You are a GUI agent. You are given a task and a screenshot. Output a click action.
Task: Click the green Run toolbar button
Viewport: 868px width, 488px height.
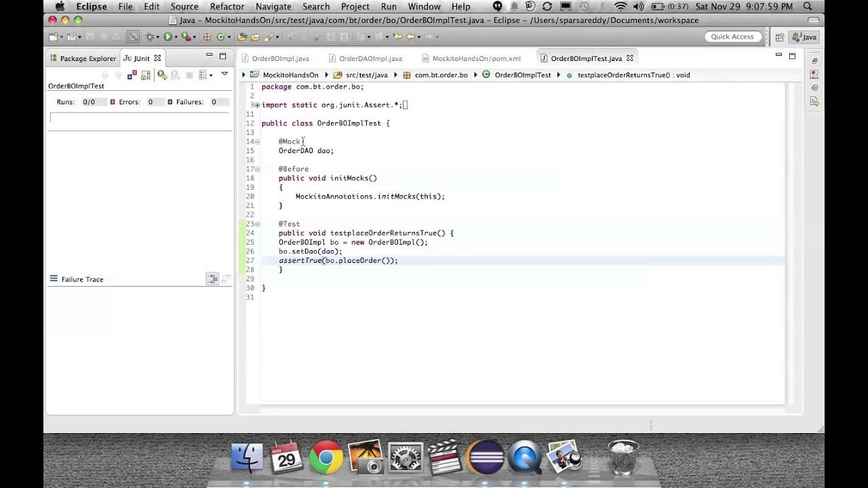tap(167, 37)
